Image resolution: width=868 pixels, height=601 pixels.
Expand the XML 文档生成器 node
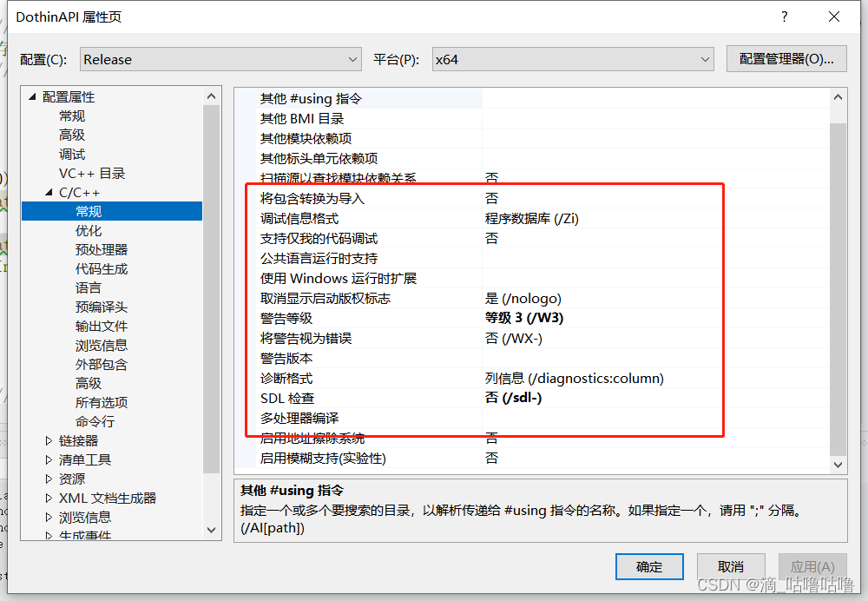click(x=49, y=498)
